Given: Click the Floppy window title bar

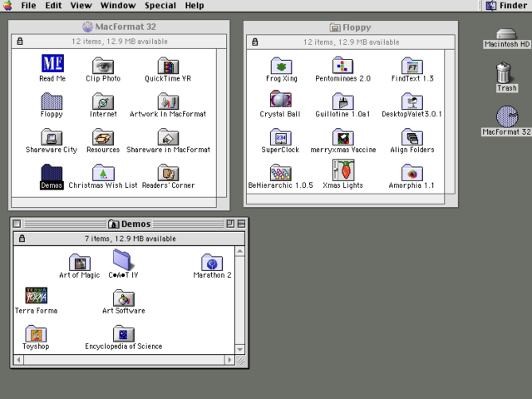Looking at the screenshot, I should 351,27.
